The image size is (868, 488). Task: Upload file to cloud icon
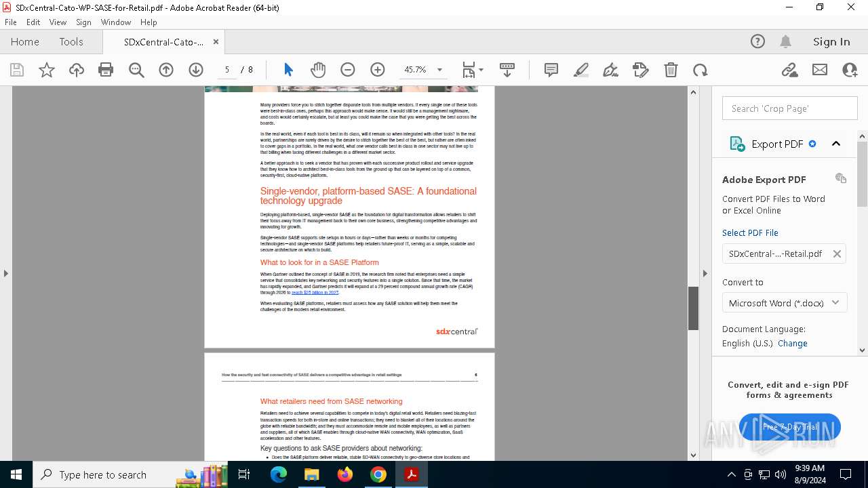pos(77,70)
